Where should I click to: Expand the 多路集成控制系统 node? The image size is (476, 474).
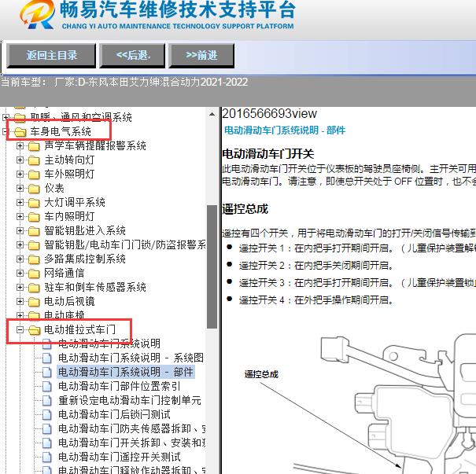(x=20, y=259)
